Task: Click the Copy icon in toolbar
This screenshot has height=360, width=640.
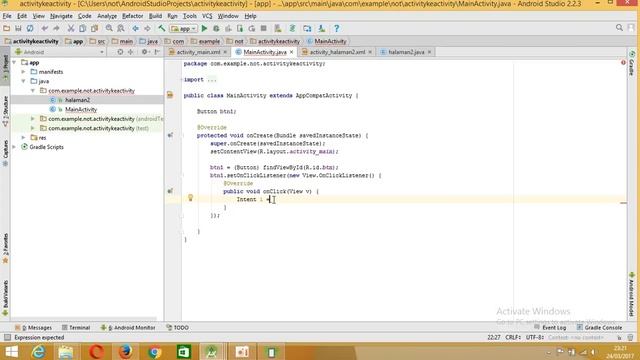Action: [x=82, y=29]
